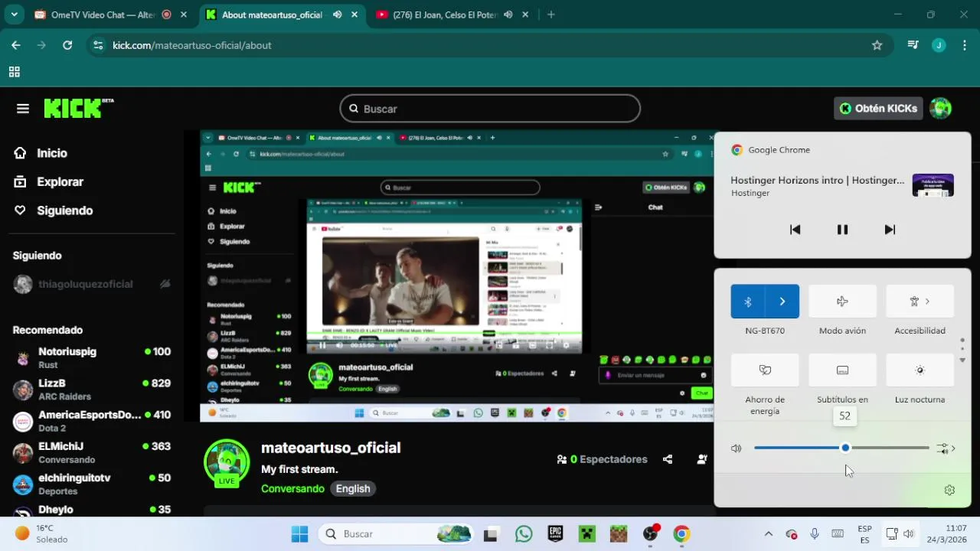Viewport: 980px width, 551px height.
Task: Skip to next track in media panel
Action: 890,230
